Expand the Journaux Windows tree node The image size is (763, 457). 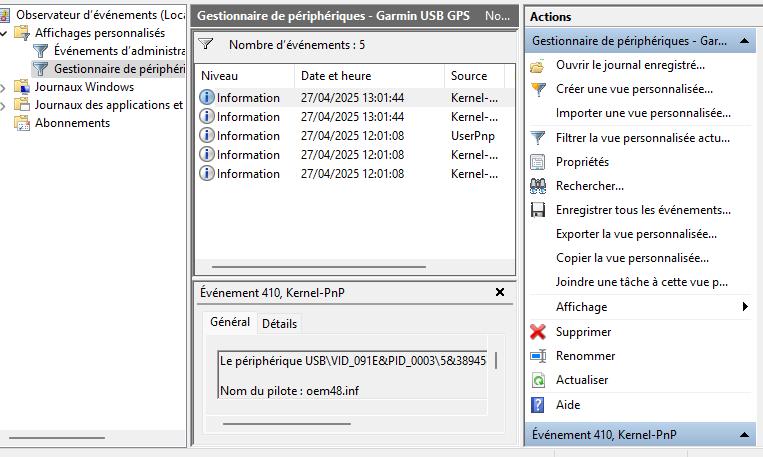pos(3,88)
